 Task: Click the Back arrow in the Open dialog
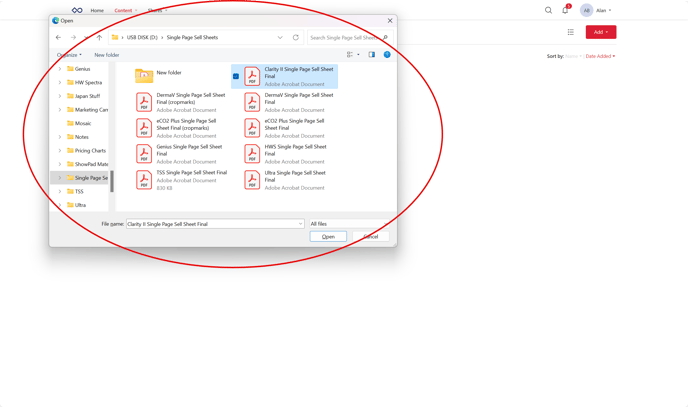click(58, 37)
